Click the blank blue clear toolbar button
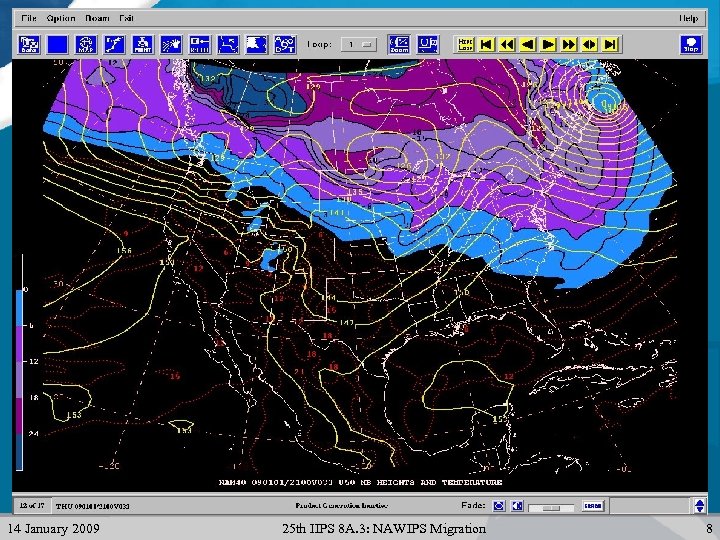 point(57,45)
